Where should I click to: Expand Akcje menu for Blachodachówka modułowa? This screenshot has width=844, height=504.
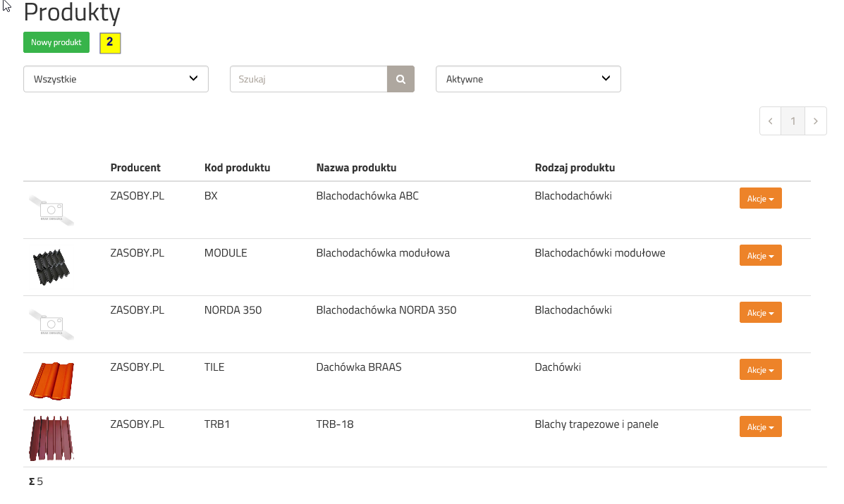tap(760, 255)
